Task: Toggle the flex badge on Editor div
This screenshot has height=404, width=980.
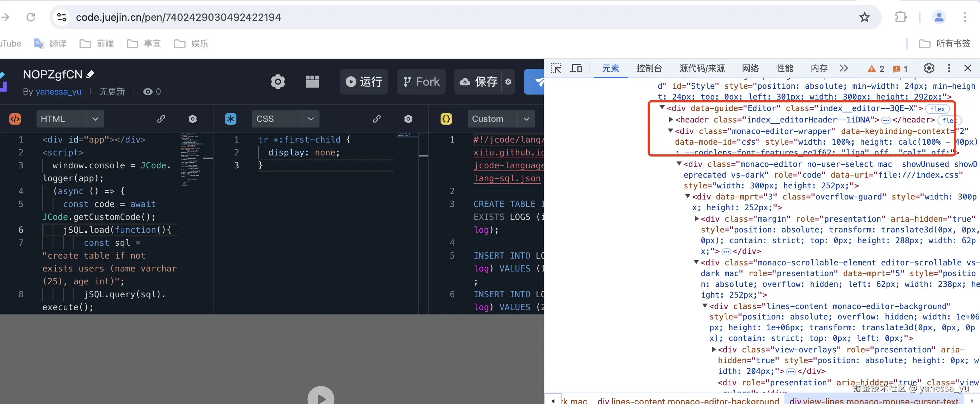Action: point(937,109)
